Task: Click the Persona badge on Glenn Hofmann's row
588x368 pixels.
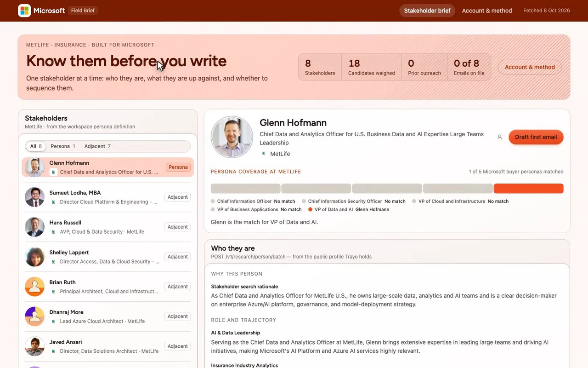Action: pyautogui.click(x=178, y=167)
